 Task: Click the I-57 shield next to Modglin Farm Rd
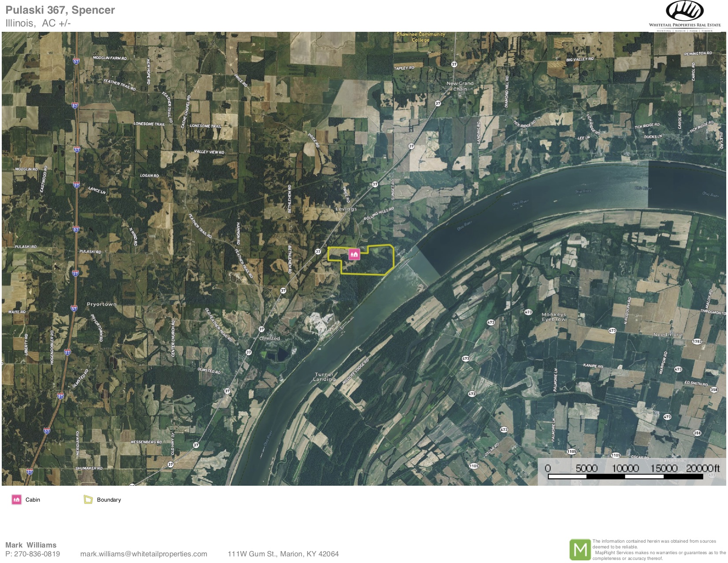click(76, 61)
